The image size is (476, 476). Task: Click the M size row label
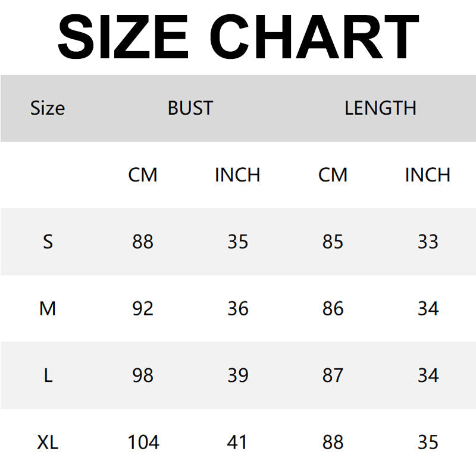pyautogui.click(x=48, y=309)
